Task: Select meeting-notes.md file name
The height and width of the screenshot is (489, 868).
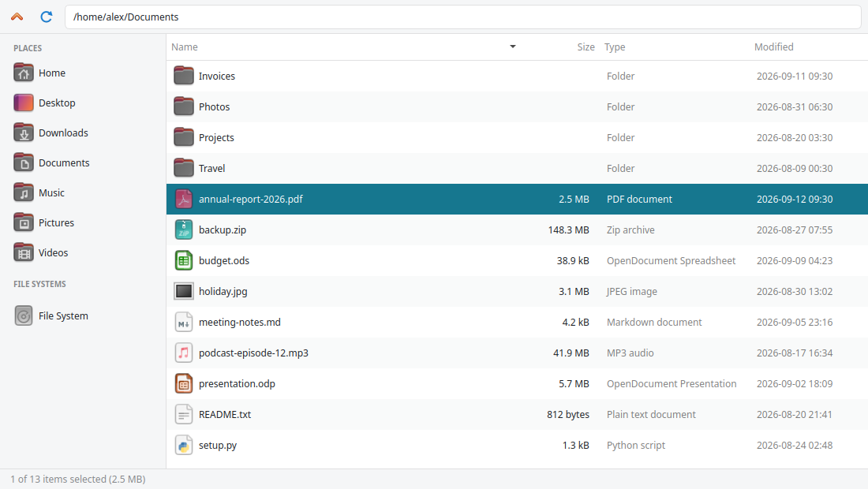Action: pyautogui.click(x=240, y=322)
